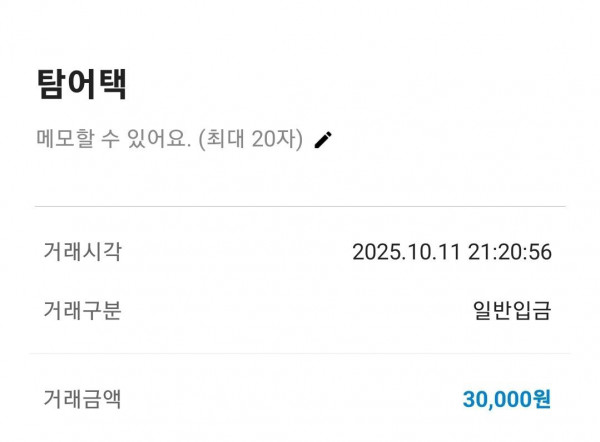Click the transaction date "2025.10.11"
Screen dimensions: 600x442
click(x=406, y=252)
